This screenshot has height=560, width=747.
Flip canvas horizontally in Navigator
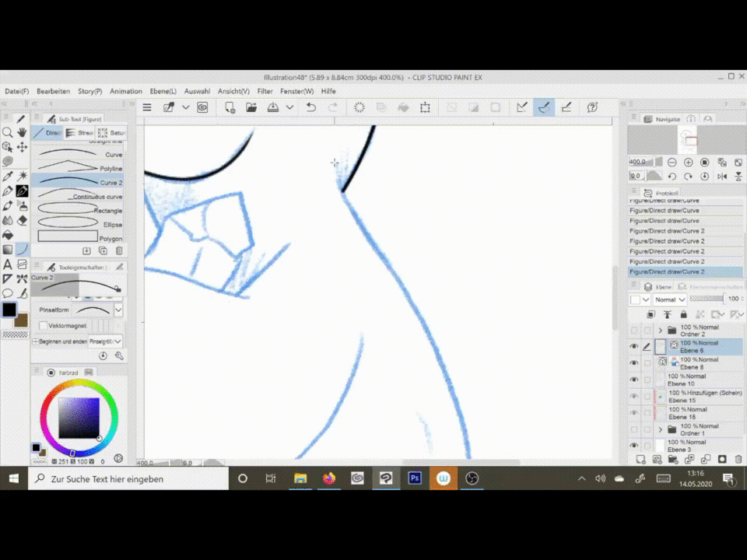pyautogui.click(x=722, y=177)
